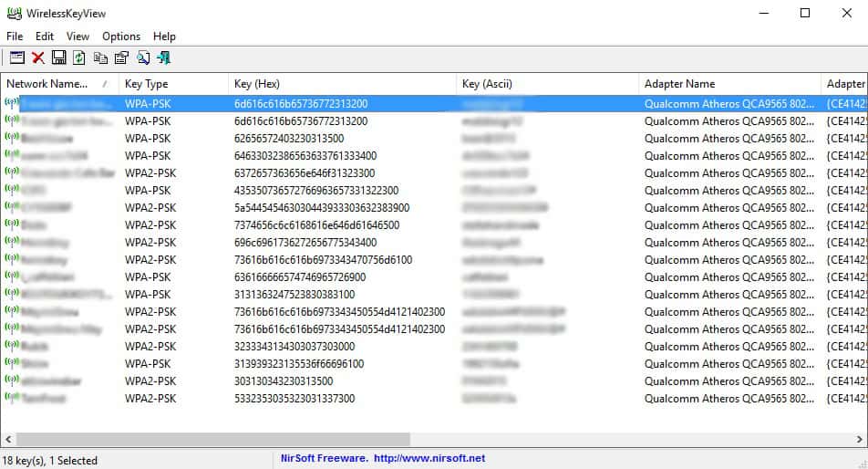Select hex key 636166666574746965726900
The height and width of the screenshot is (469, 868).
point(300,276)
